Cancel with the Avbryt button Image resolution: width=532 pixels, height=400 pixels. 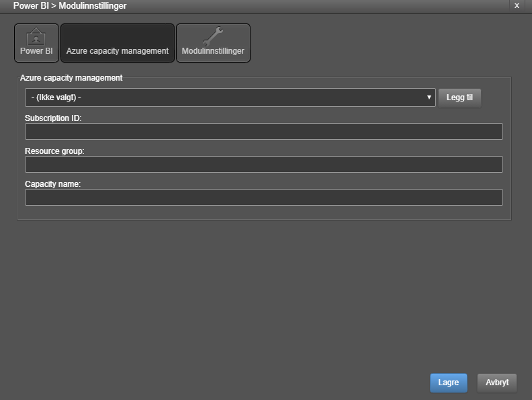[x=496, y=383]
